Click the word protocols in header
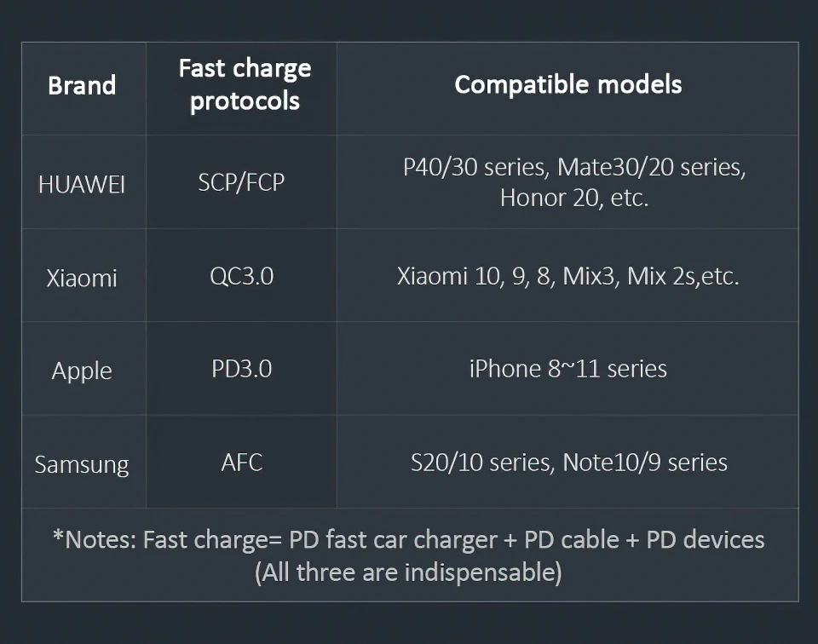Screen dimensions: 818x644 [245, 101]
